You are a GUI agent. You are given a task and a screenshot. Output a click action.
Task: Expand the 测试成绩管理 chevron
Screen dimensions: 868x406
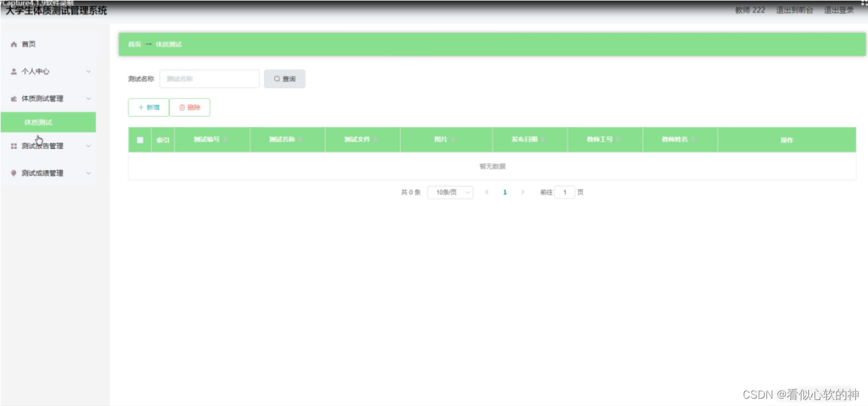coord(88,173)
